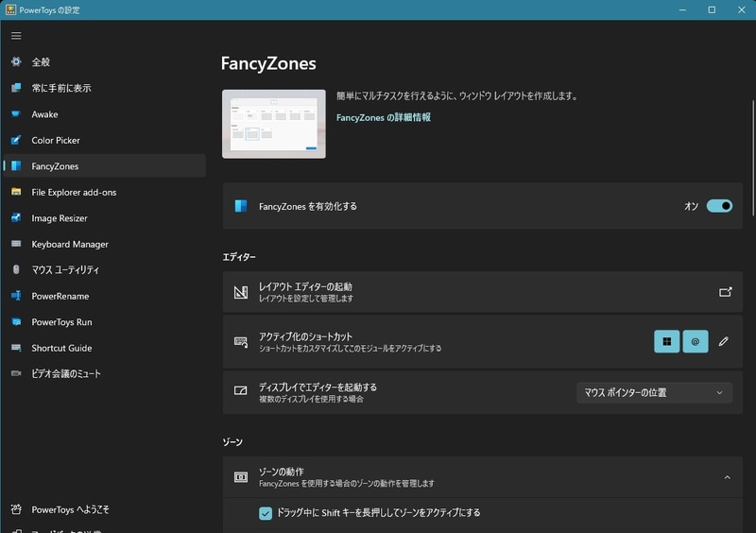Click the camera icon for ビデオ会議のミュート

click(16, 373)
